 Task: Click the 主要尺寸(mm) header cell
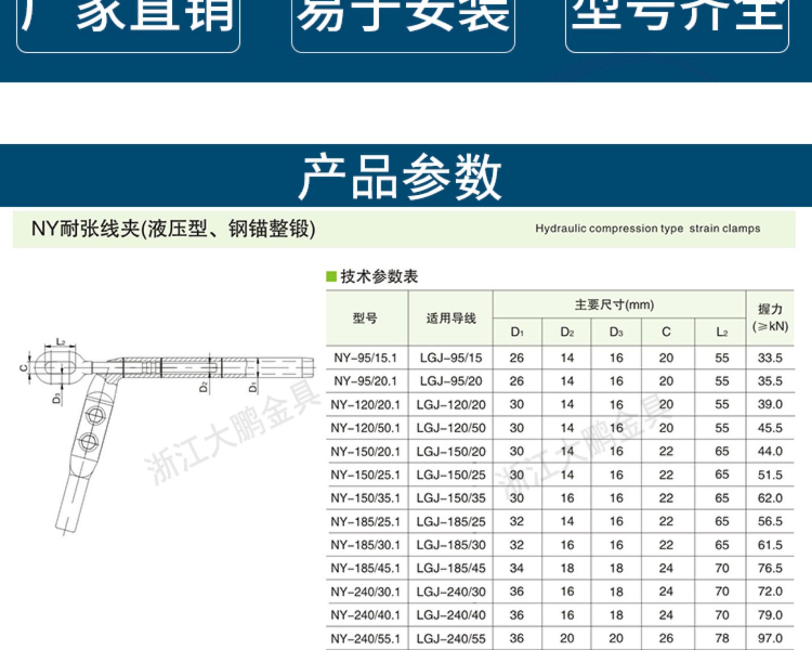[614, 305]
